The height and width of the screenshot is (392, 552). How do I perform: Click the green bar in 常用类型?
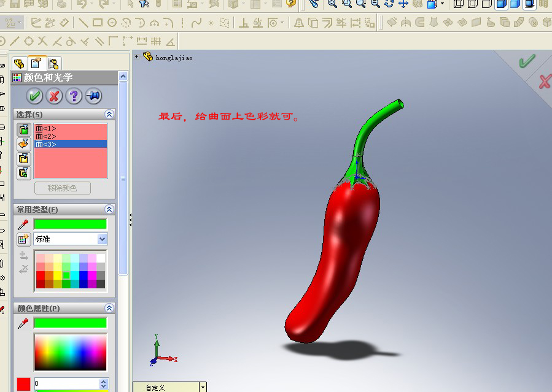point(71,224)
